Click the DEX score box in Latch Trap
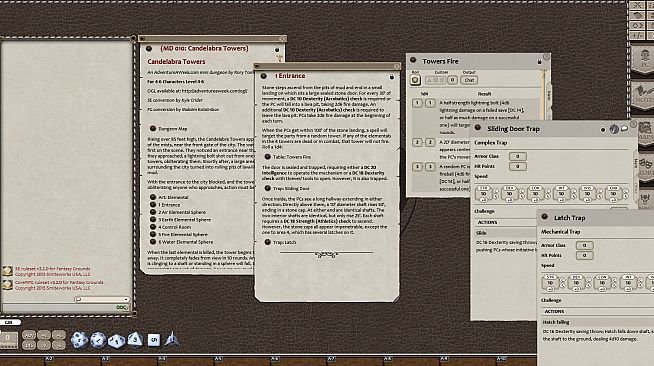This screenshot has width=654, height=366. (576, 283)
